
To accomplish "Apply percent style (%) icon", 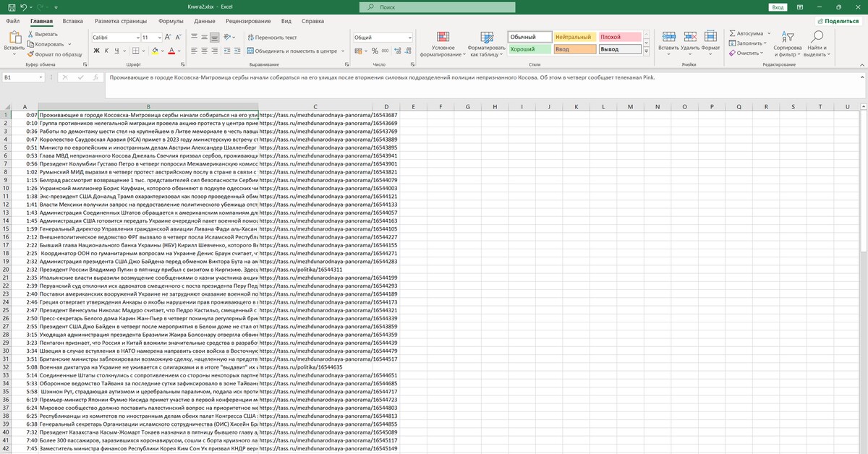I will [375, 51].
